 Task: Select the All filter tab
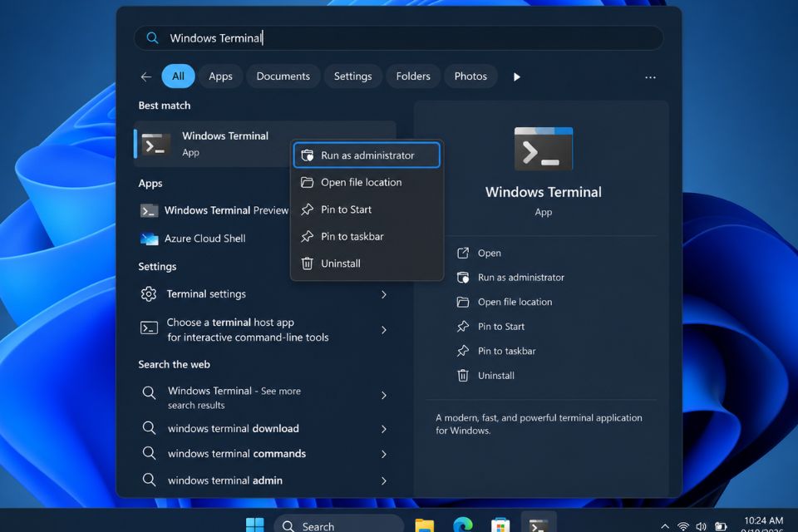(x=178, y=76)
